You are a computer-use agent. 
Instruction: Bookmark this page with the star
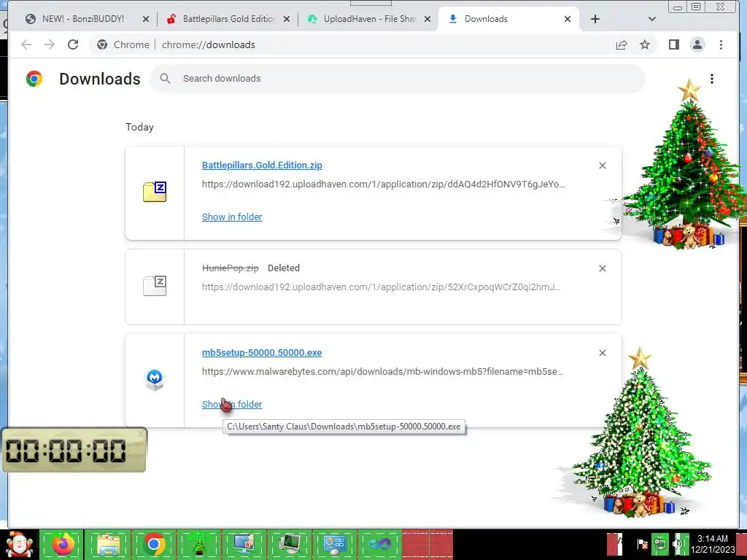click(x=645, y=44)
